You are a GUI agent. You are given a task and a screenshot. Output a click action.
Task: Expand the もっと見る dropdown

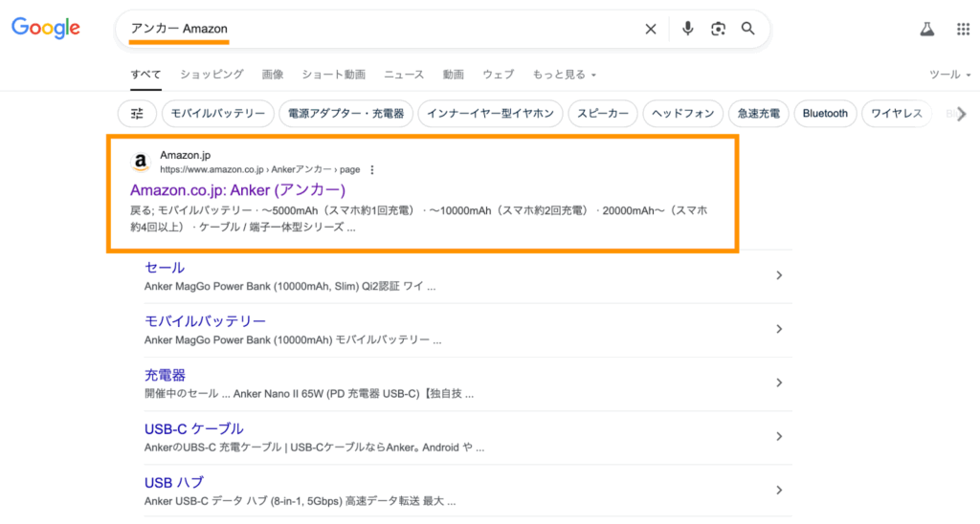pos(565,75)
